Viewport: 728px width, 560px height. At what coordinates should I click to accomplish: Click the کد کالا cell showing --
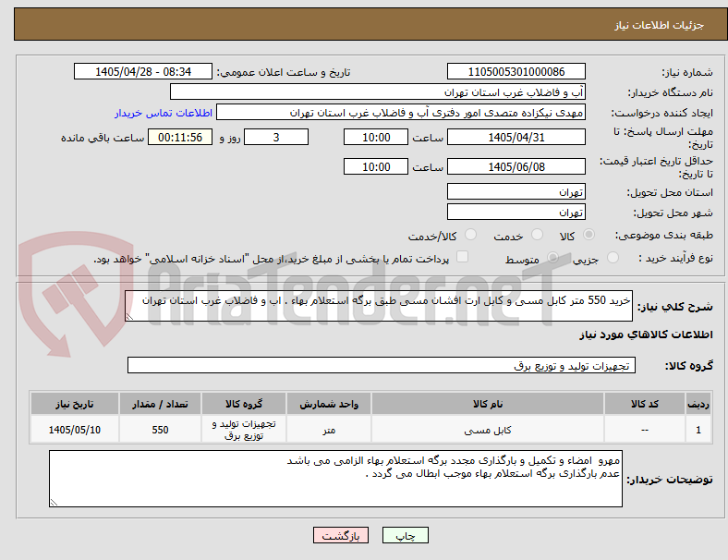tap(645, 430)
